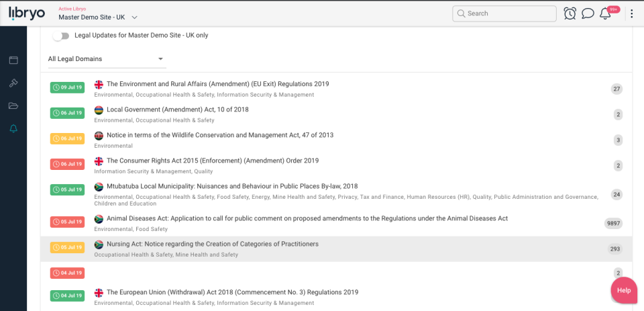The width and height of the screenshot is (644, 311).
Task: Open the dashboard window icon in sidebar
Action: (x=13, y=60)
